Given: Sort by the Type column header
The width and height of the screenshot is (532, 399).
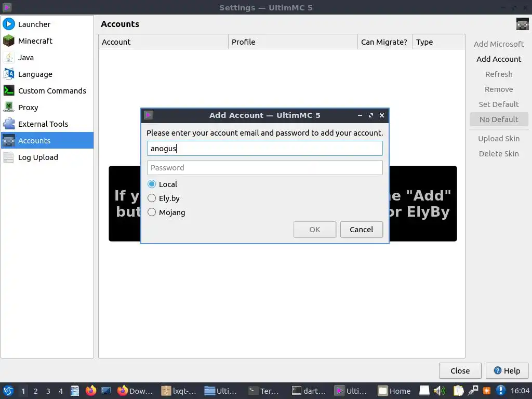Looking at the screenshot, I should [438, 42].
